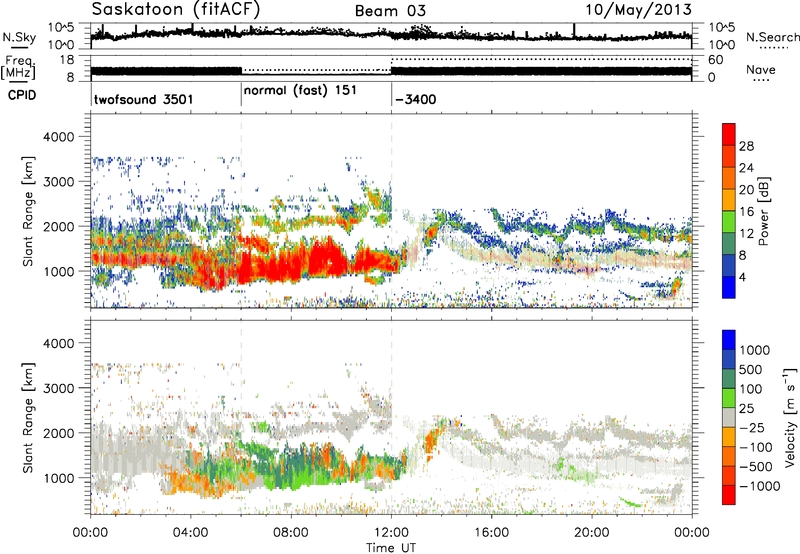Click the '3000' tick on the velocity panel

58,388
